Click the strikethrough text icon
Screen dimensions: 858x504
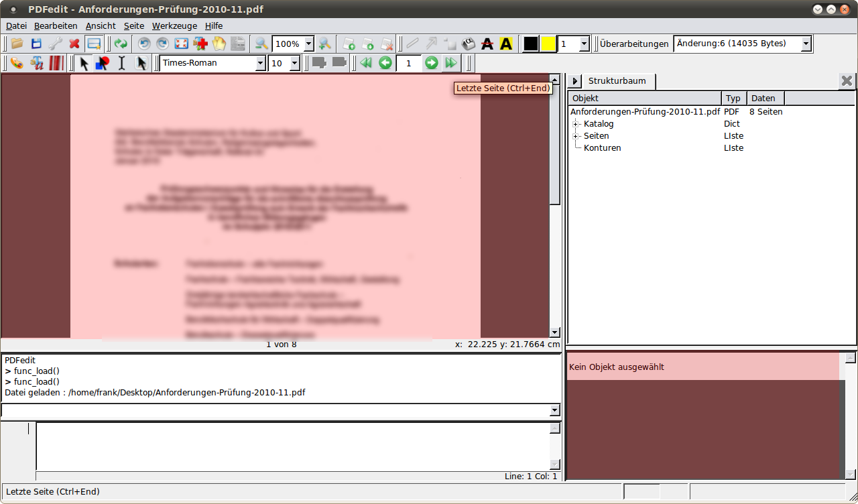(x=487, y=44)
